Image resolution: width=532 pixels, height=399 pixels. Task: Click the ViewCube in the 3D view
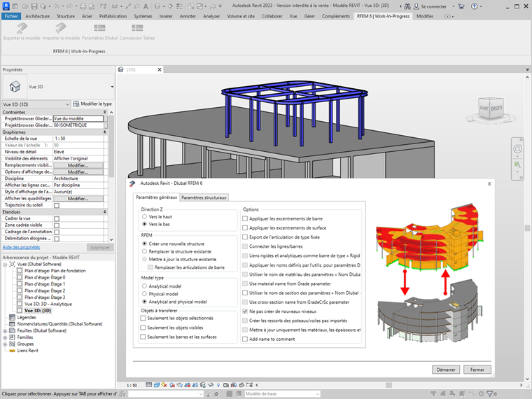click(x=491, y=108)
